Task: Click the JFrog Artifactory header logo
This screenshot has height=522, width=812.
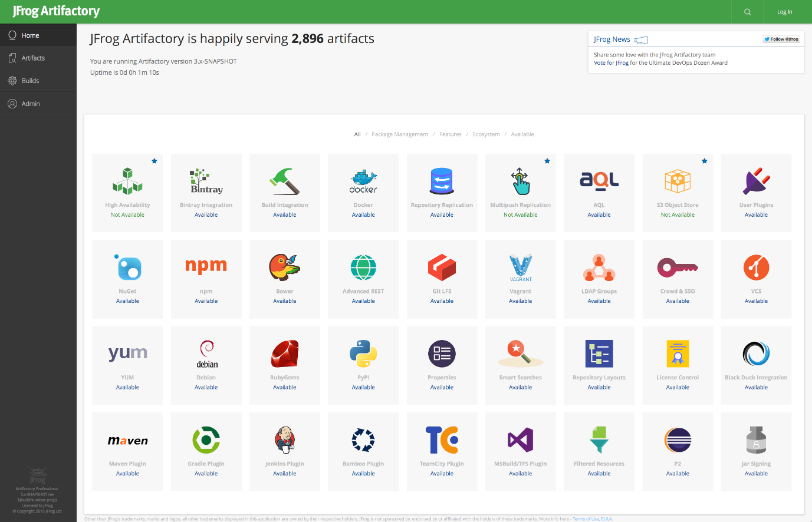Action: pos(56,11)
